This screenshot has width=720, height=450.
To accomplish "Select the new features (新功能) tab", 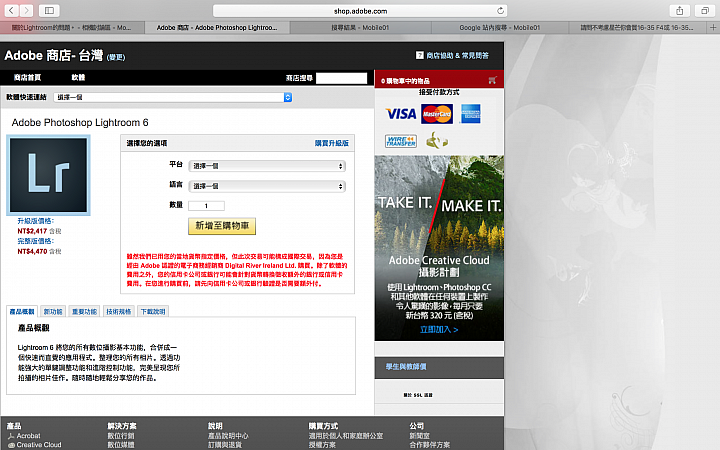I will pos(53,312).
